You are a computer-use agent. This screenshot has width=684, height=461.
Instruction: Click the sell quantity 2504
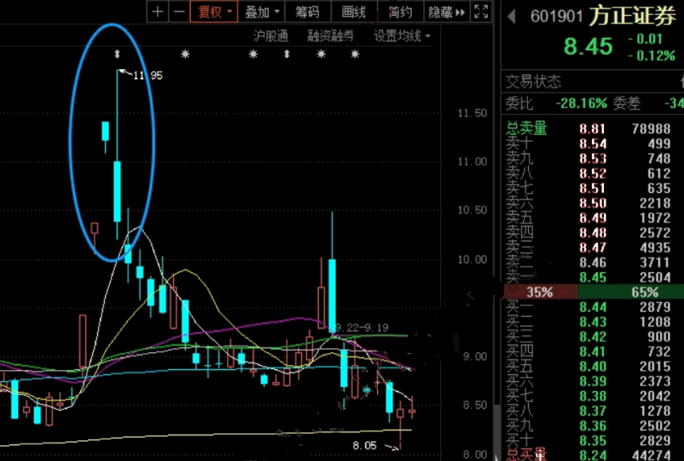coord(655,277)
